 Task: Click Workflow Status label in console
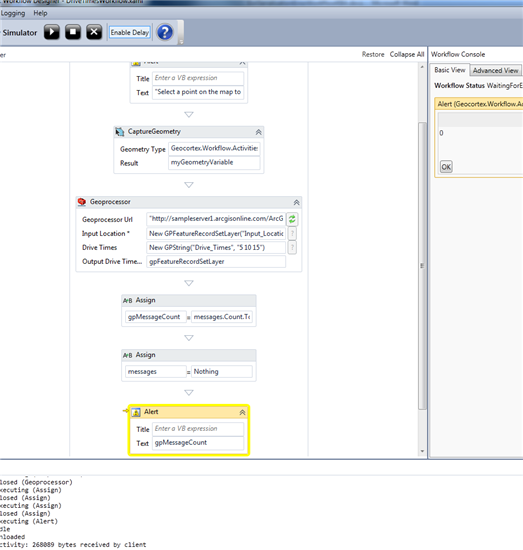tap(460, 86)
